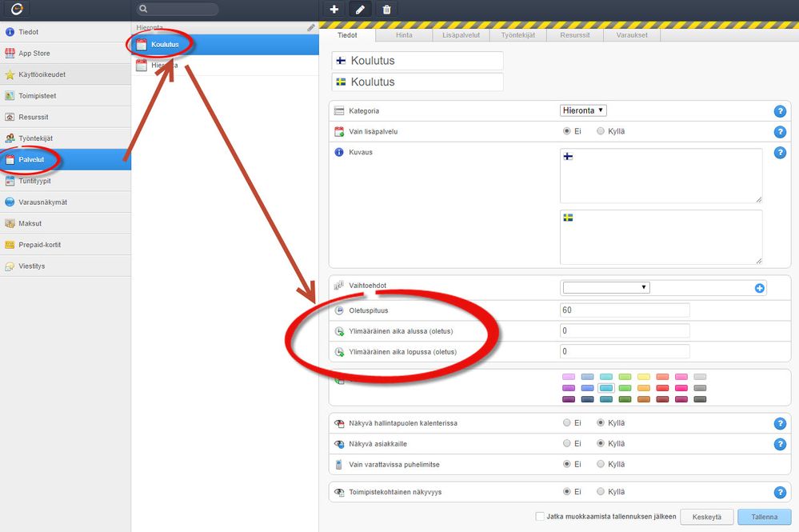Open Resurssit in the sidebar
The width and height of the screenshot is (799, 532).
click(66, 117)
